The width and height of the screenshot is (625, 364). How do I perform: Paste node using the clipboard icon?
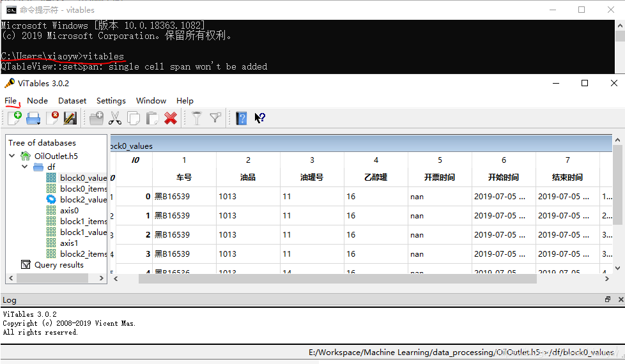click(152, 118)
